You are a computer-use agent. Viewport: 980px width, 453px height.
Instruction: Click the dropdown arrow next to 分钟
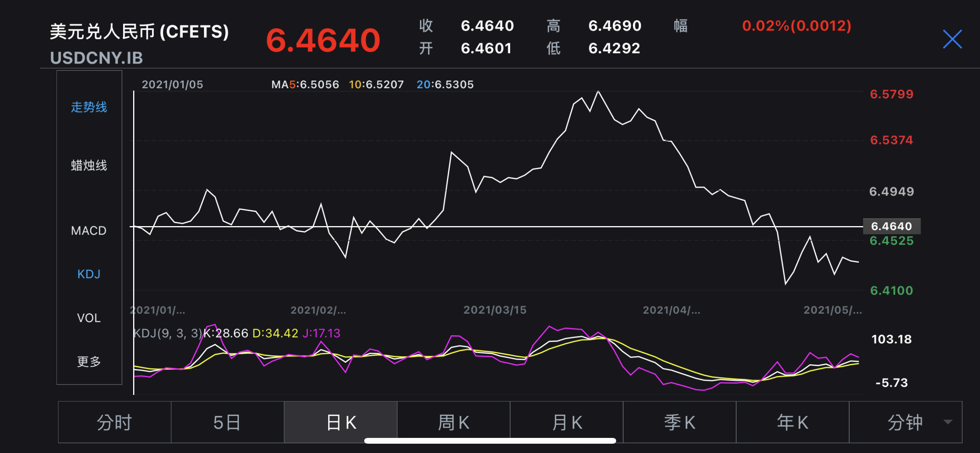click(x=948, y=422)
